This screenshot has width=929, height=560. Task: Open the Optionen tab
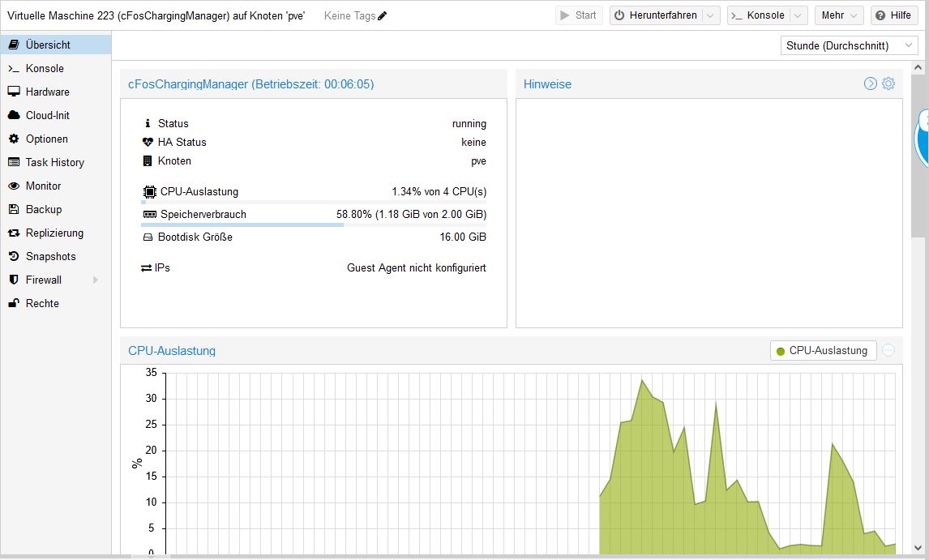coord(56,139)
